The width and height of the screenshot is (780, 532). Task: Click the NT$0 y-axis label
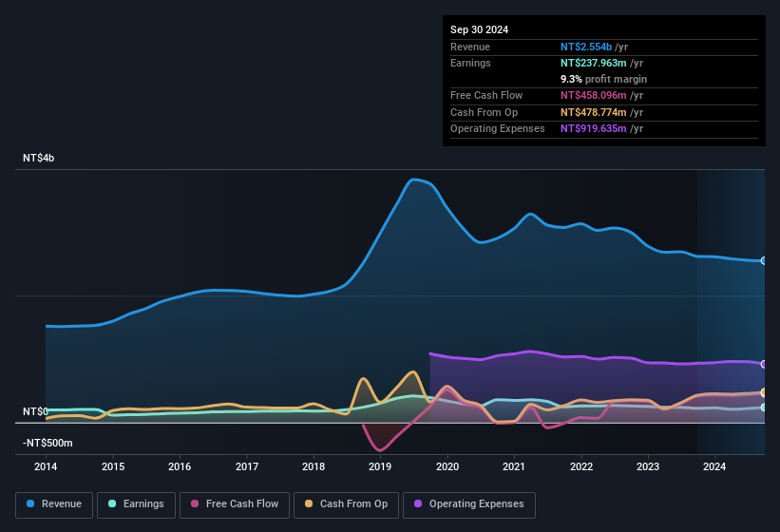pos(35,411)
